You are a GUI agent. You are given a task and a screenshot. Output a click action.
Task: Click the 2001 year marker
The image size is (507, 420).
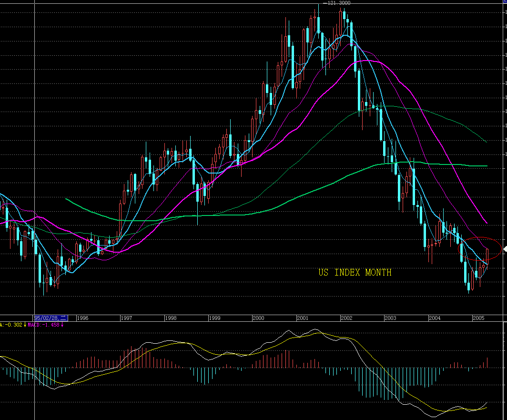[x=303, y=318]
